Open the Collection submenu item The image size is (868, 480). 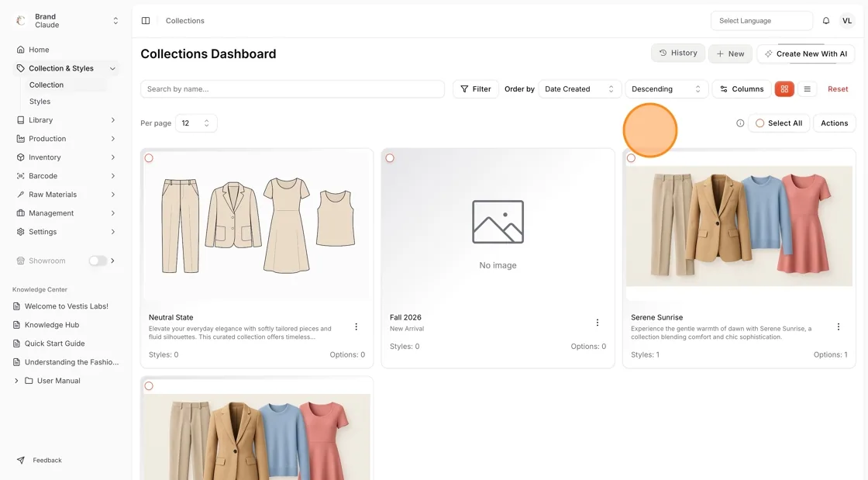(46, 85)
